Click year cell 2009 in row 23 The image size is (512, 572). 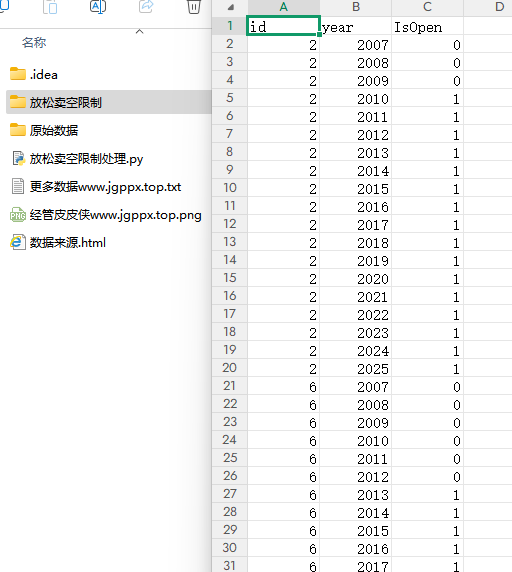(x=356, y=422)
